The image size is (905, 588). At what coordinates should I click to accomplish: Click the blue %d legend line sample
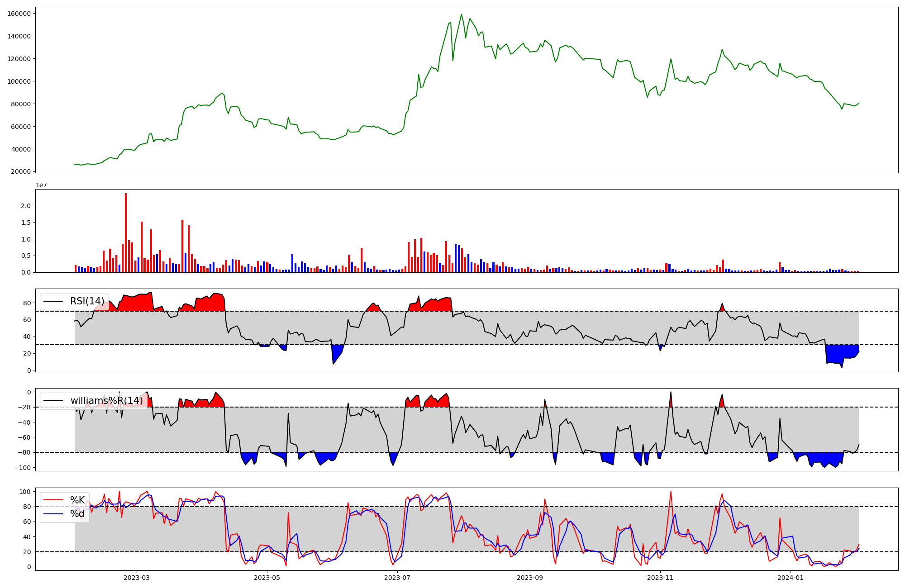click(x=53, y=514)
